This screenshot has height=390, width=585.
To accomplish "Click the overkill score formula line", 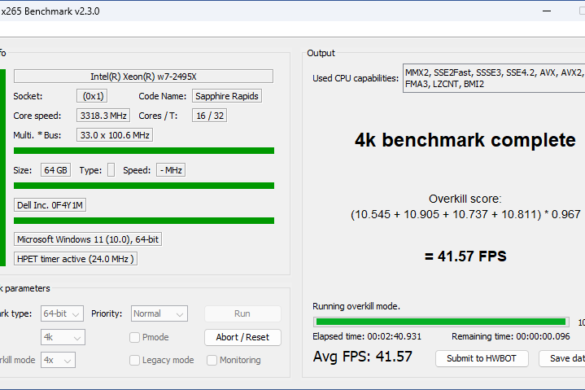I will (465, 215).
